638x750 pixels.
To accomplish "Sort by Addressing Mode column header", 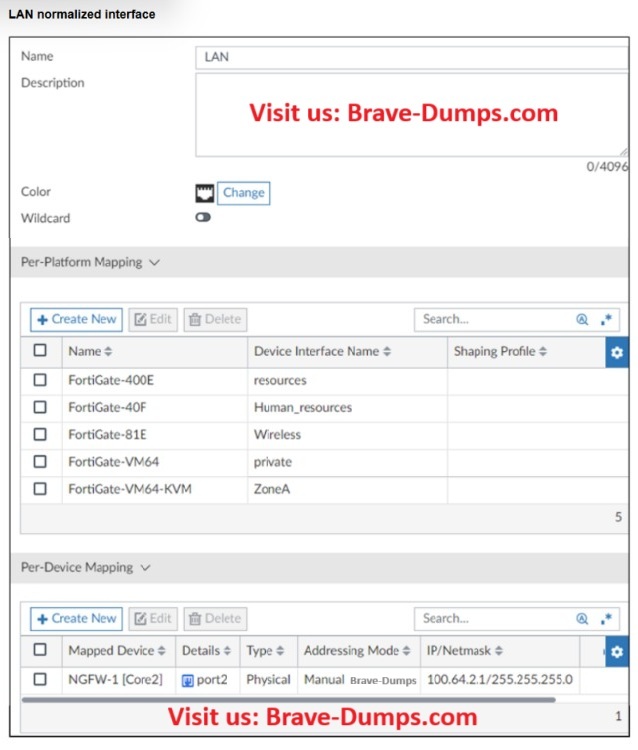I will (357, 651).
